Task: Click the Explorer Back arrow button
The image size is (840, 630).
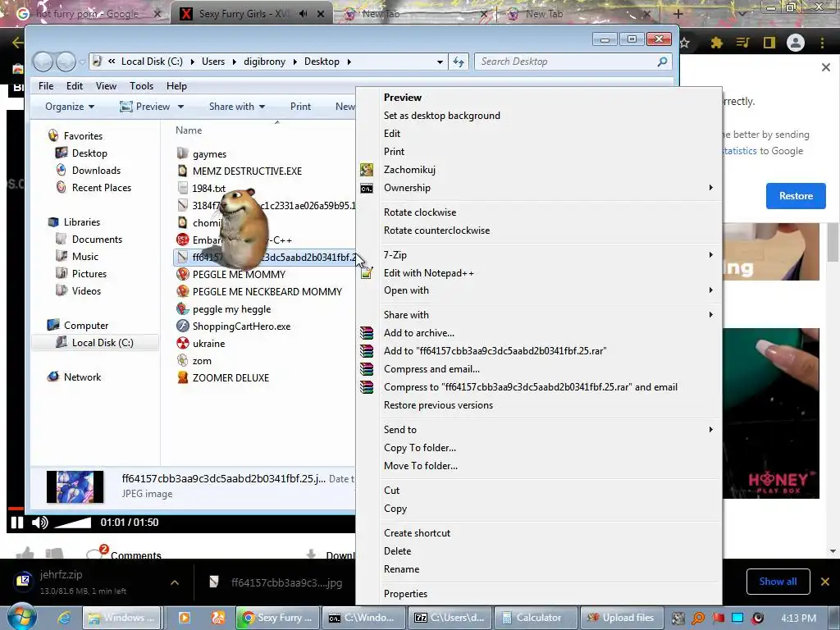Action: click(43, 62)
